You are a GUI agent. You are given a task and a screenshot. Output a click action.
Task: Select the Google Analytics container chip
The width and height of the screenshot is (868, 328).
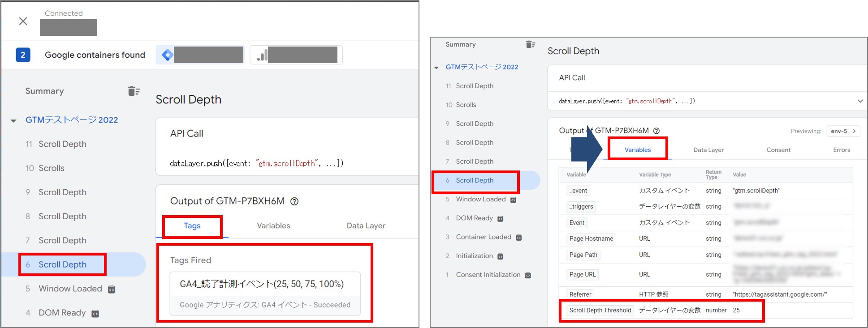296,55
